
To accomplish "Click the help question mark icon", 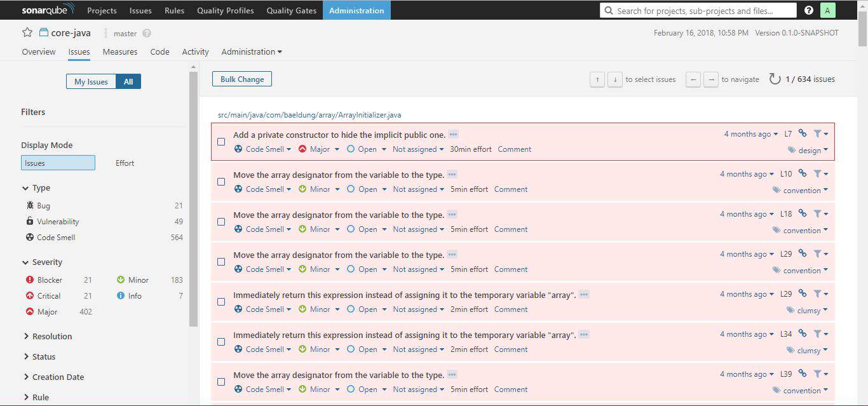I will [x=809, y=10].
